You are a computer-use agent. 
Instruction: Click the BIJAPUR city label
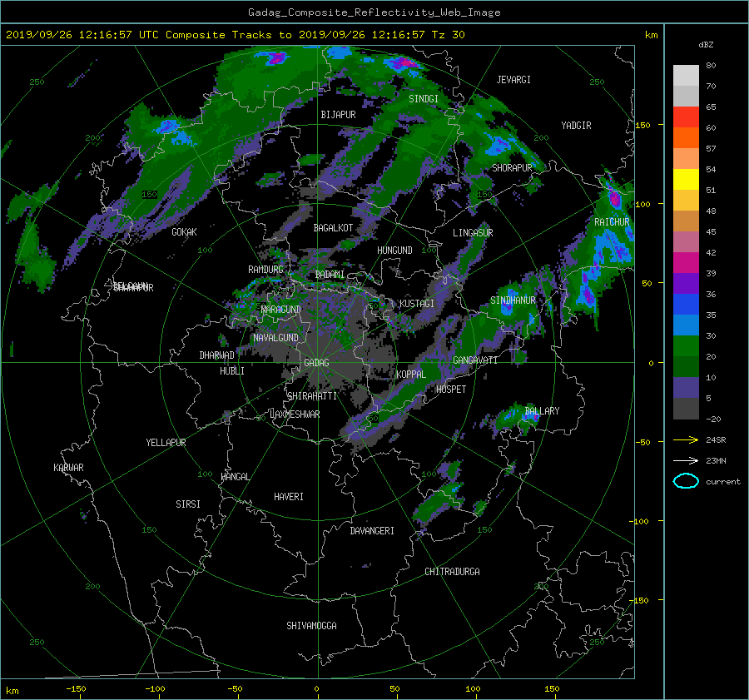point(338,115)
